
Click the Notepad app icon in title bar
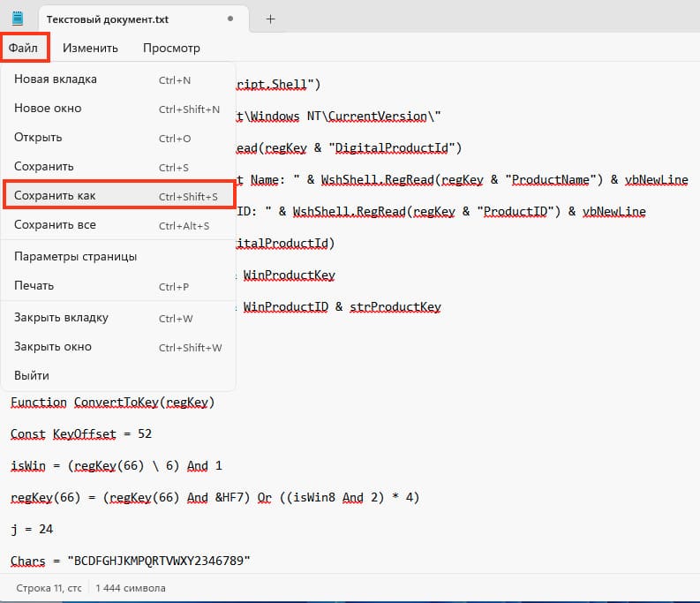[17, 19]
